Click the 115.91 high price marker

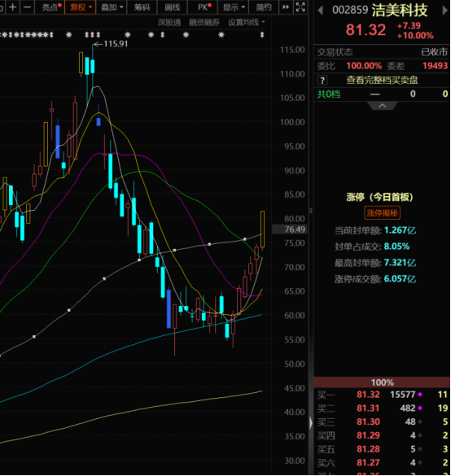[x=112, y=44]
